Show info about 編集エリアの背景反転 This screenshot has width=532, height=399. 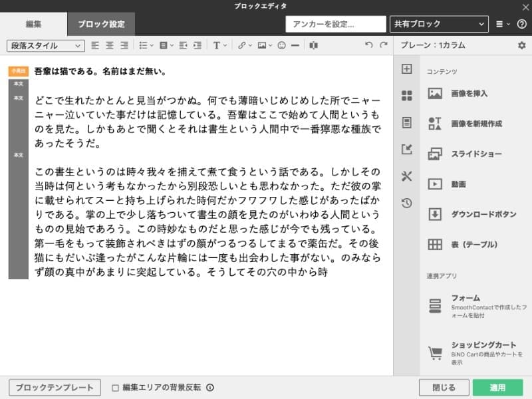[210, 388]
